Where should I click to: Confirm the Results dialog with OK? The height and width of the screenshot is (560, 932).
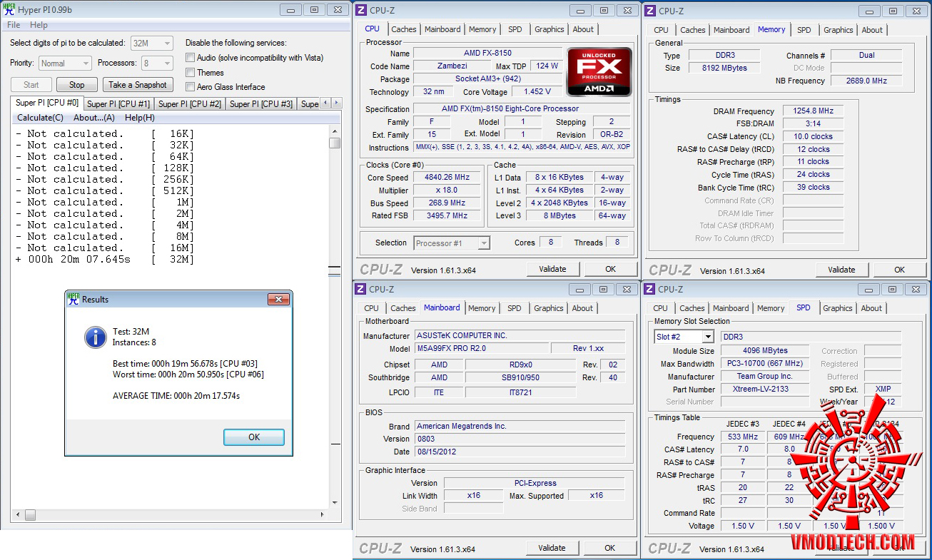click(x=254, y=437)
